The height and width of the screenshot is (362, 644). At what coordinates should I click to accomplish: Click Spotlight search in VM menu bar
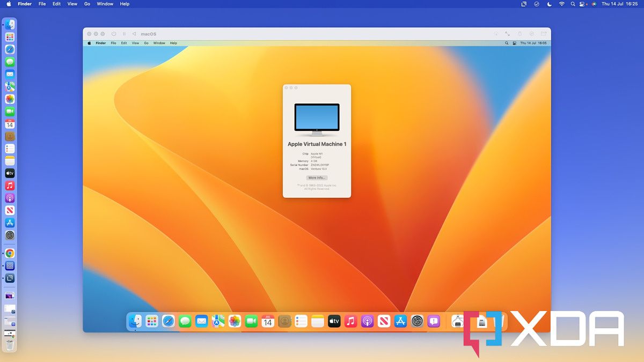click(507, 43)
